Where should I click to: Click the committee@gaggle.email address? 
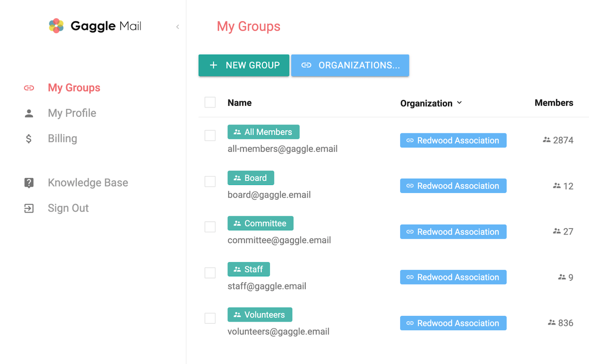click(x=279, y=240)
